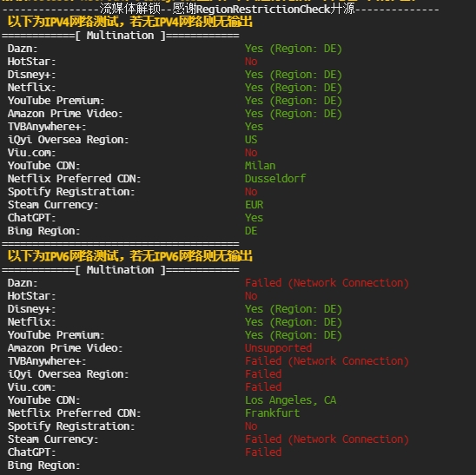The height and width of the screenshot is (475, 476).
Task: Click the yellow IPV4 network test heading
Action: coord(130,22)
